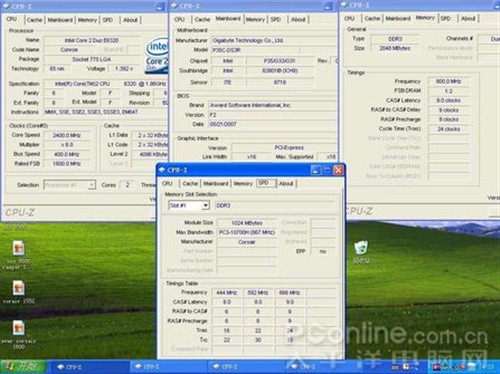Click the CPU-Z title icon of Mainboard window
The height and width of the screenshot is (374, 500).
coord(175,6)
